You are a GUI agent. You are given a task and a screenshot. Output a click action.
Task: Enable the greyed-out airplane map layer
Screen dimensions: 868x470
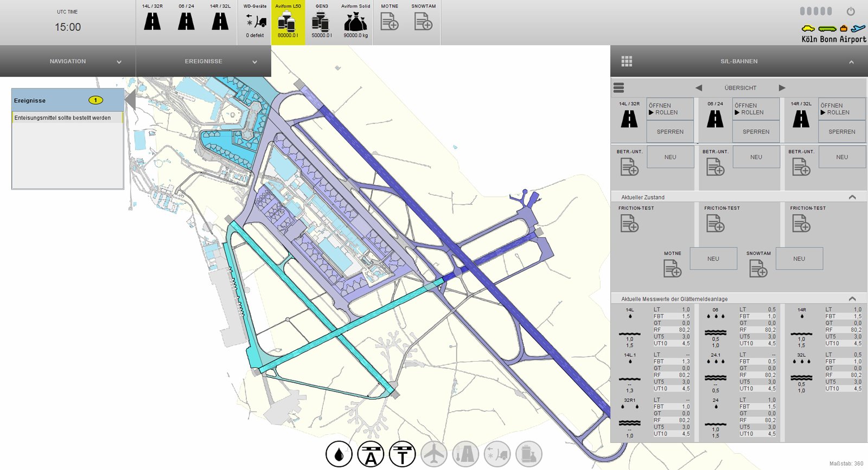click(x=434, y=454)
